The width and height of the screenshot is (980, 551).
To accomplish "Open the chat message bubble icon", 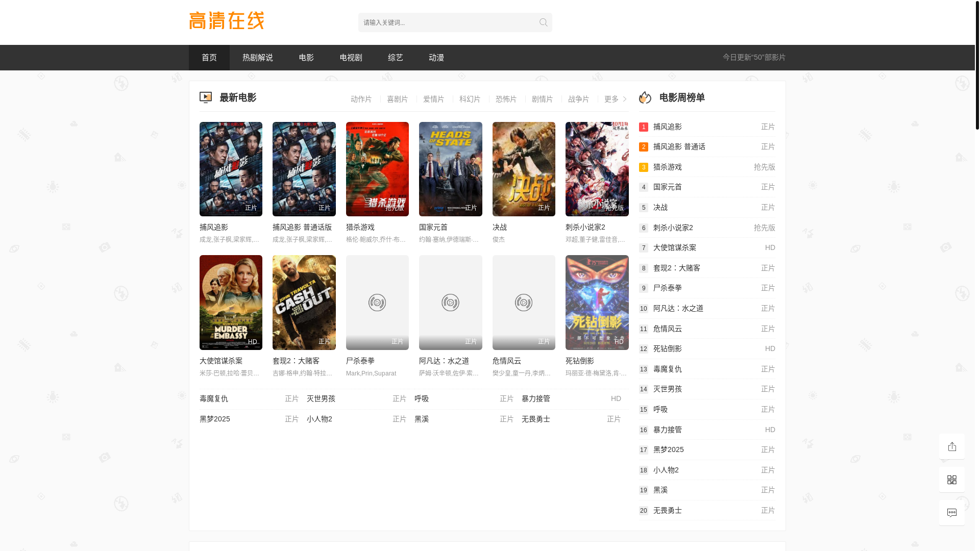I will [952, 513].
